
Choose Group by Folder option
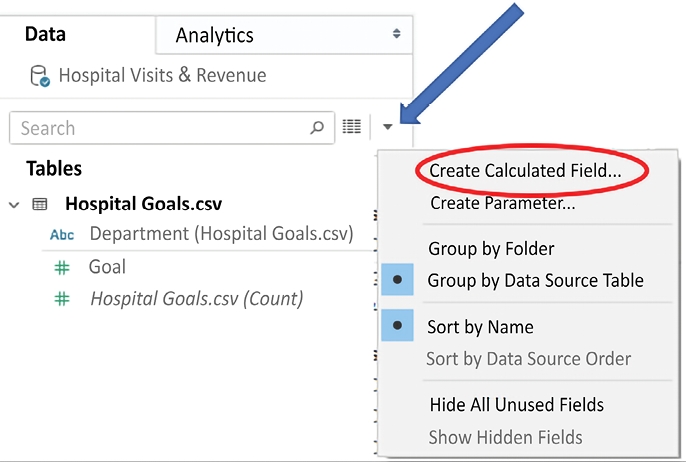tap(491, 248)
